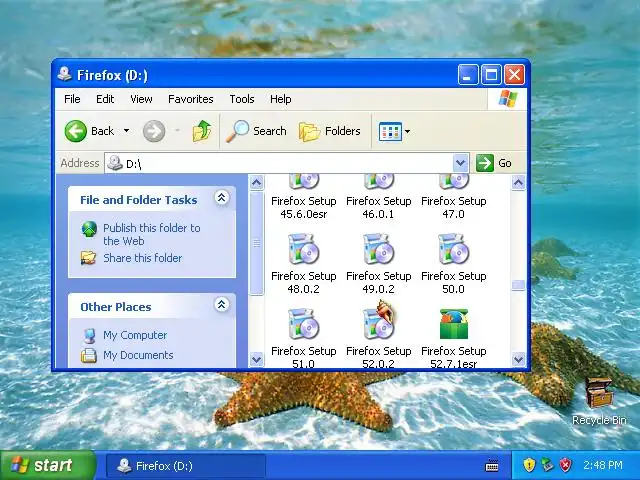Select the Firefox Setup 49.0.2 installer icon

point(378,249)
